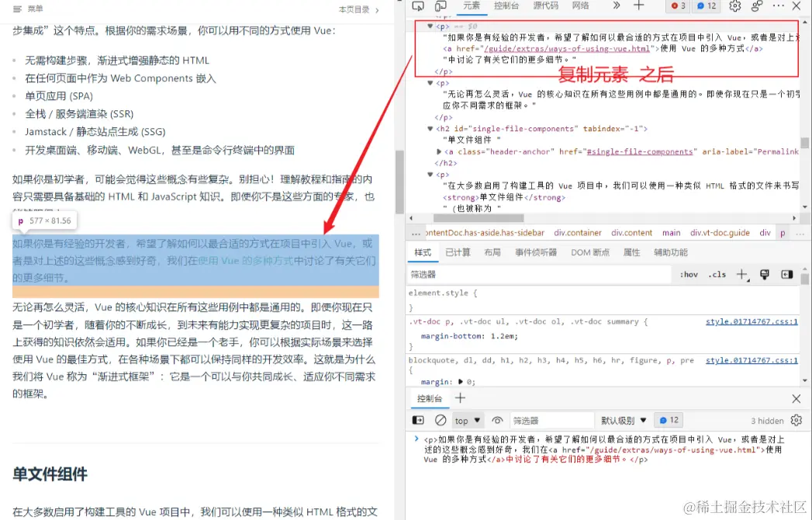This screenshot has width=812, height=520.
Task: Open style.01714767.css:1 link for .vt-doc p rule
Action: [x=752, y=322]
